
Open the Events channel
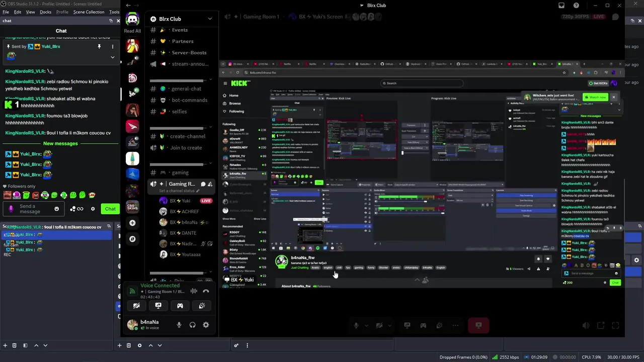coord(181,30)
